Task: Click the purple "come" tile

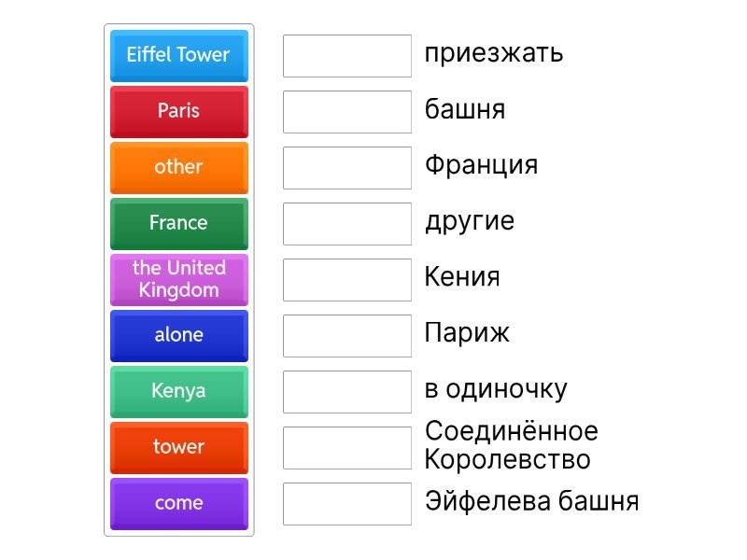Action: [178, 503]
